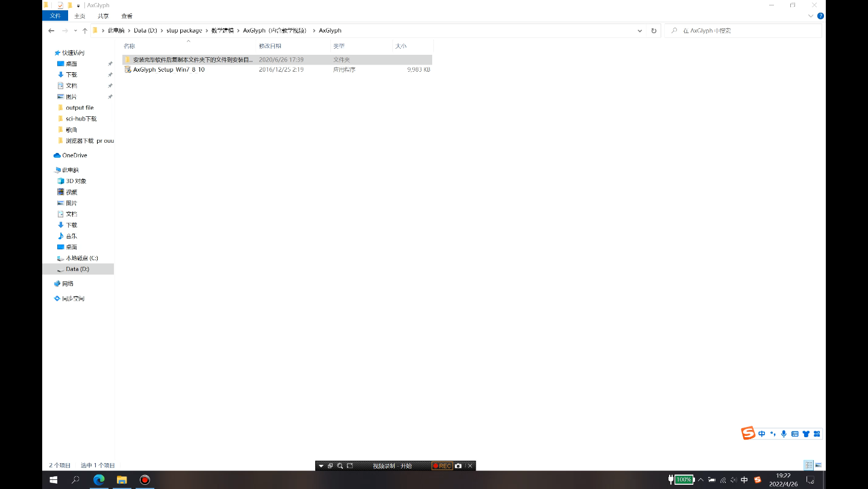
Task: Toggle Sogou voice input microphone
Action: coord(784,434)
